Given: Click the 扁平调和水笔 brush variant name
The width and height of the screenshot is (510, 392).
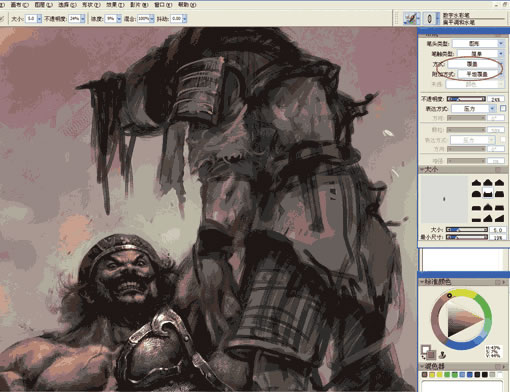Looking at the screenshot, I should 459,22.
